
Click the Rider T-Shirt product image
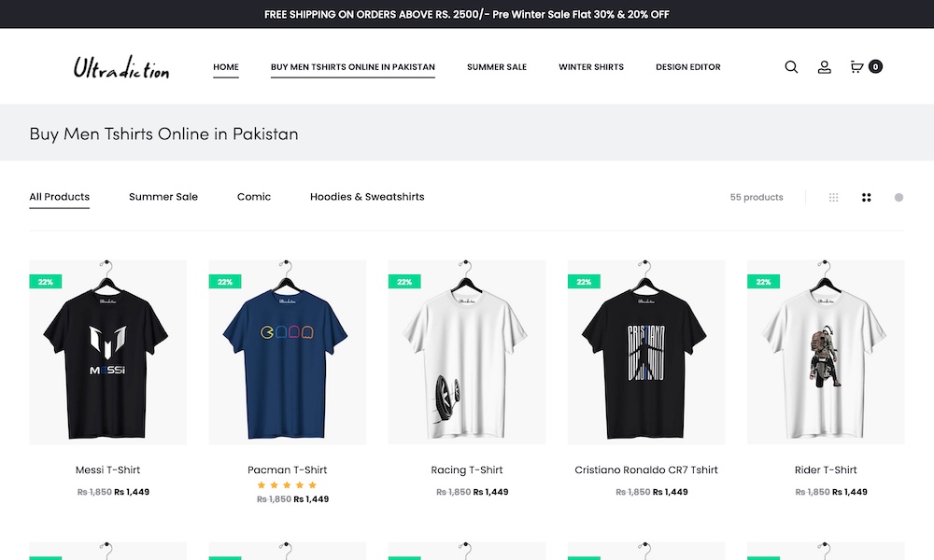[826, 352]
